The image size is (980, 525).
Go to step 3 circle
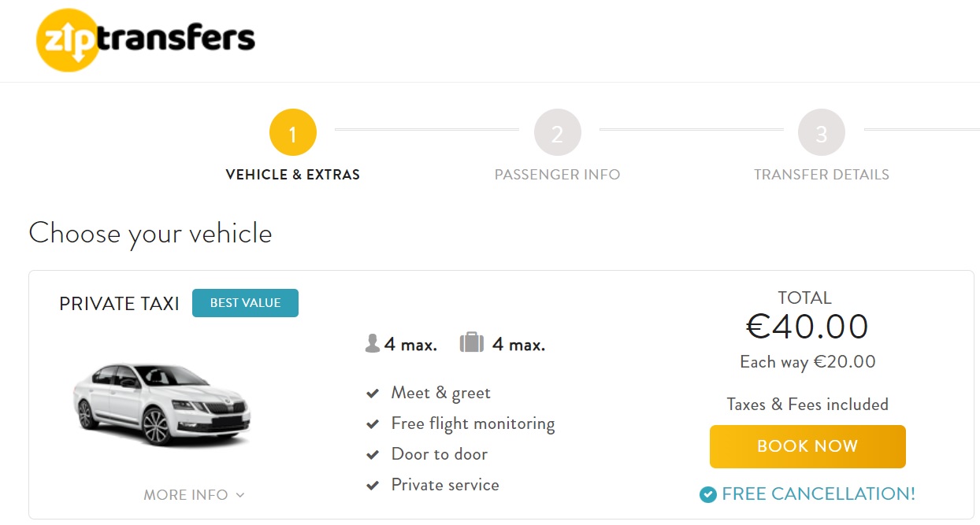pyautogui.click(x=822, y=133)
